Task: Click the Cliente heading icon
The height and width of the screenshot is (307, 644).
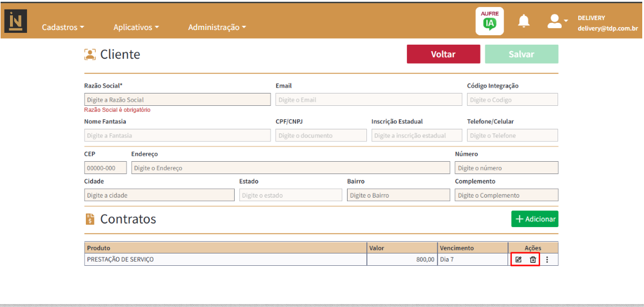Action: point(90,55)
